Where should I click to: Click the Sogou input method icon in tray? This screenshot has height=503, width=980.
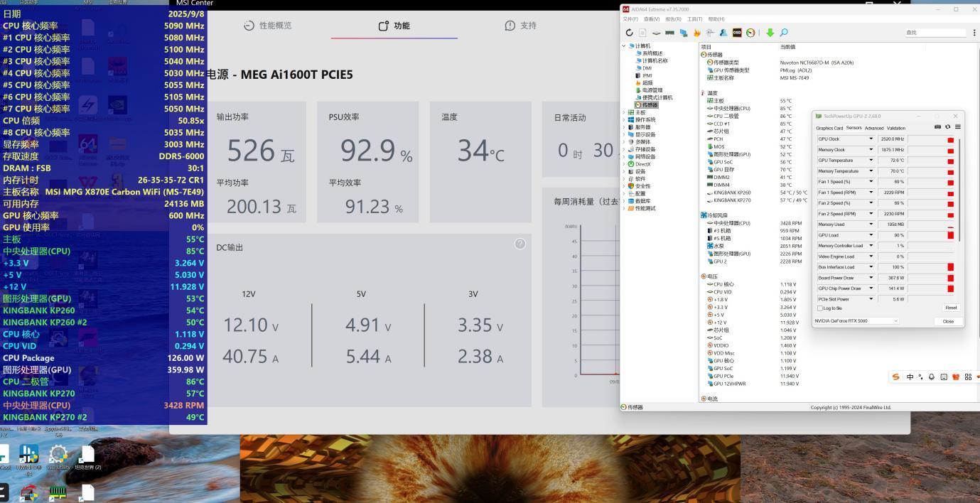[x=896, y=377]
